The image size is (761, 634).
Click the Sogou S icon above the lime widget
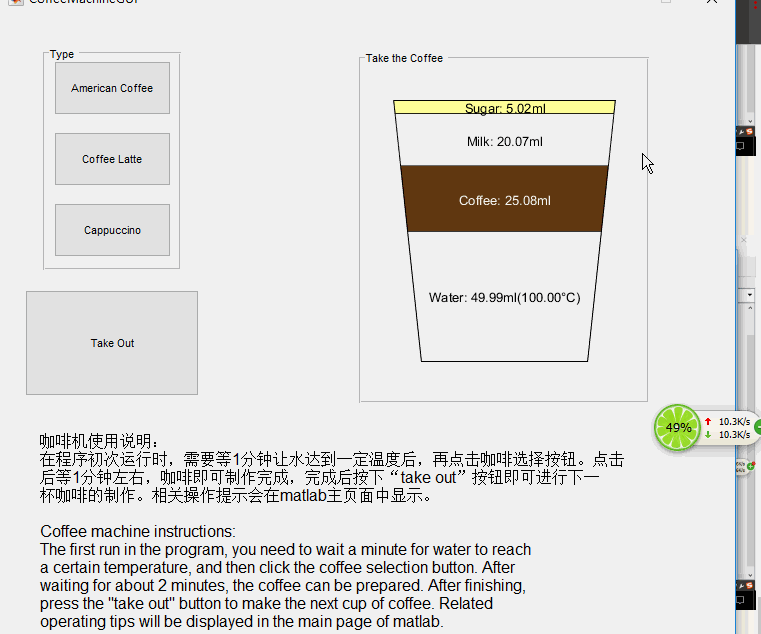(749, 131)
